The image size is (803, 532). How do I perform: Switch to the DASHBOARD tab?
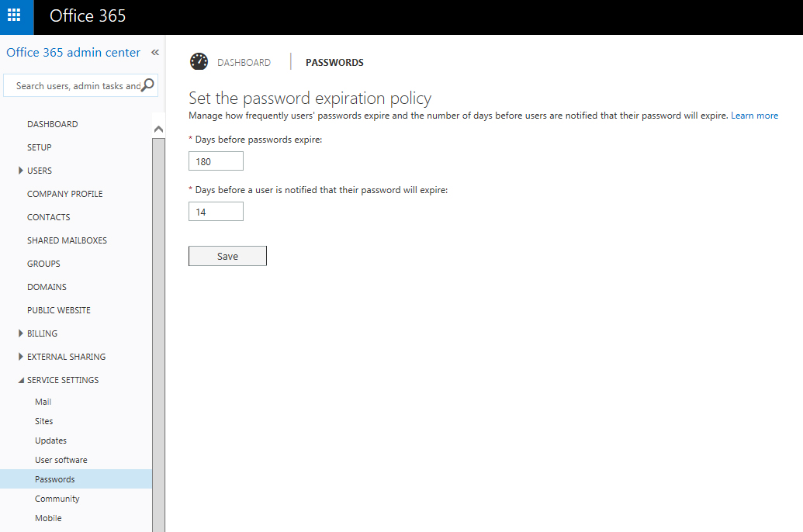tap(245, 62)
